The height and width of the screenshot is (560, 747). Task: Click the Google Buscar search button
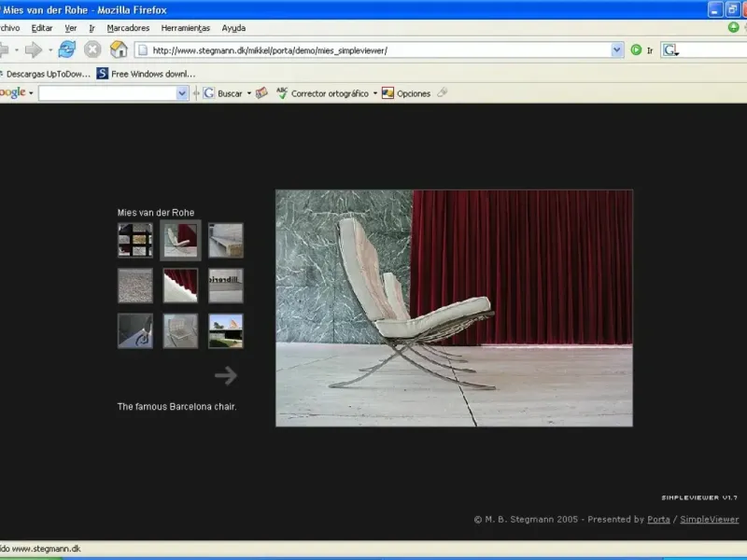[222, 93]
